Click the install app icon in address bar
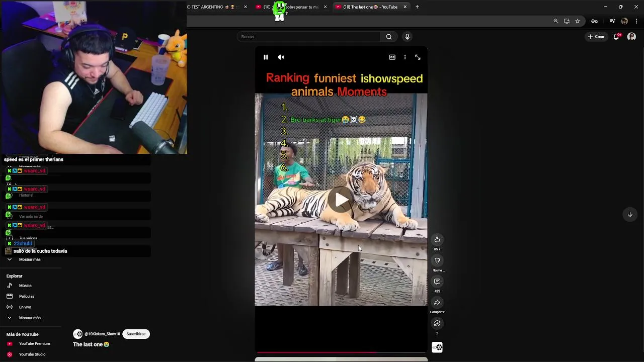This screenshot has height=362, width=644. [x=567, y=21]
